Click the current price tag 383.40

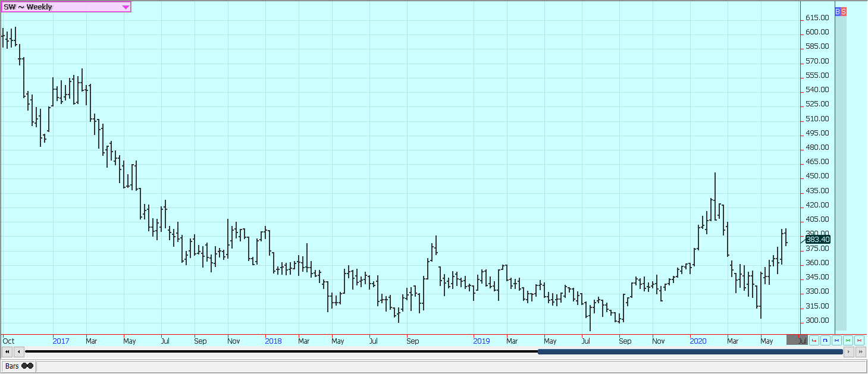817,239
